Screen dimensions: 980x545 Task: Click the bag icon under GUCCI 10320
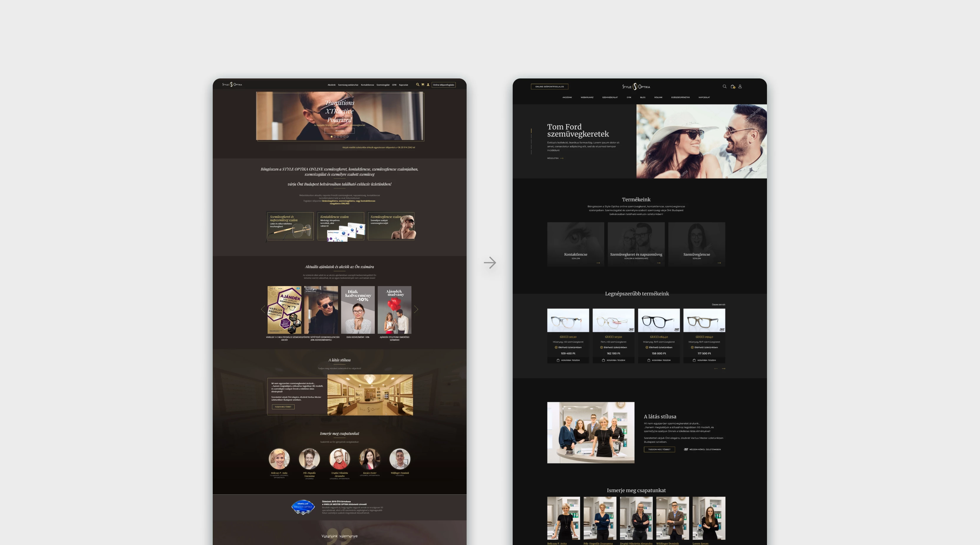point(603,360)
